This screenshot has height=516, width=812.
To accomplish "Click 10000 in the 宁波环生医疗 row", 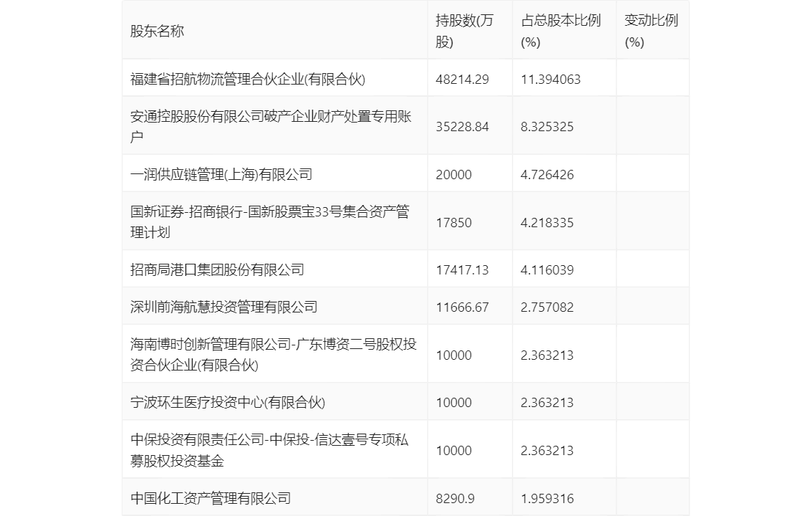I will pyautogui.click(x=454, y=403).
